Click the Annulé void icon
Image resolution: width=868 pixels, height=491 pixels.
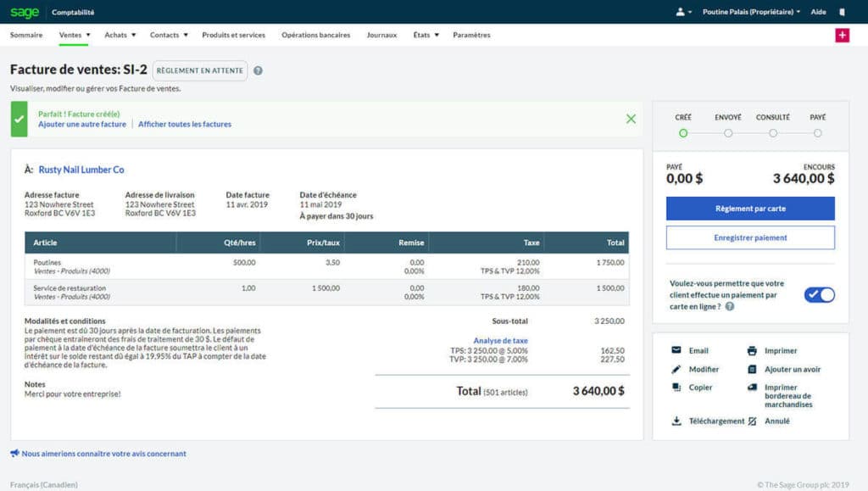752,421
